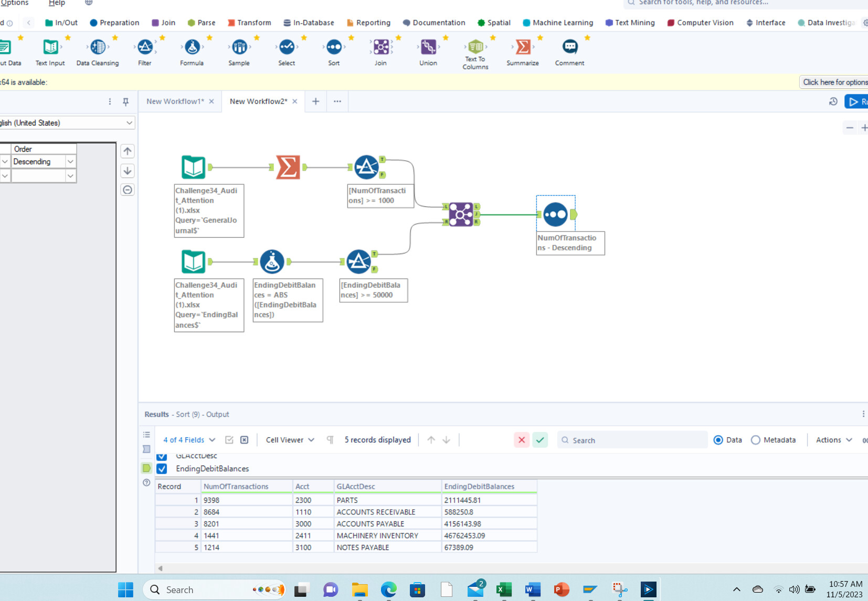Viewport: 868px width, 601px height.
Task: Open the Actions dropdown
Action: click(x=834, y=440)
